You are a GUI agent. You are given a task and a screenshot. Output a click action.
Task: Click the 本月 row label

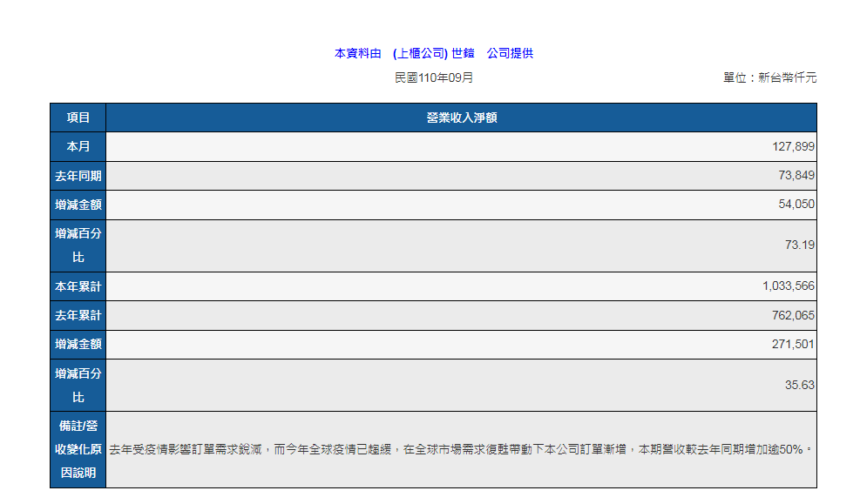[x=78, y=147]
